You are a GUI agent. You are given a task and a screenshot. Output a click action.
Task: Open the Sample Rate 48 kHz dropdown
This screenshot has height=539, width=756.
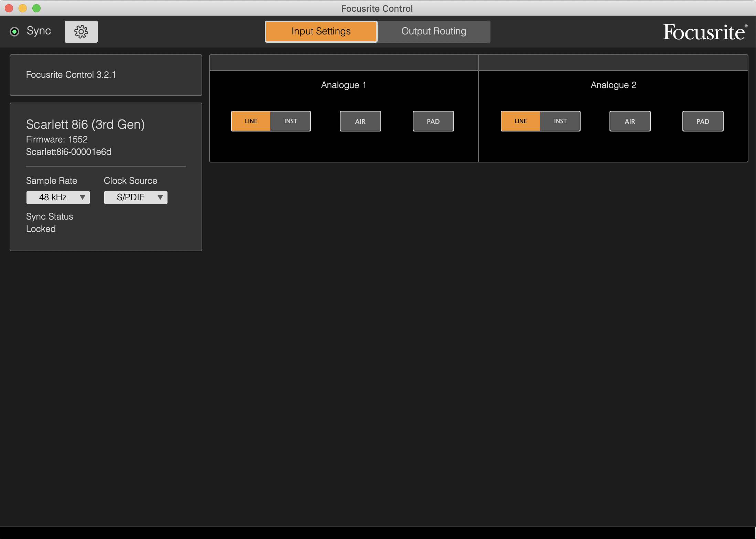(58, 198)
